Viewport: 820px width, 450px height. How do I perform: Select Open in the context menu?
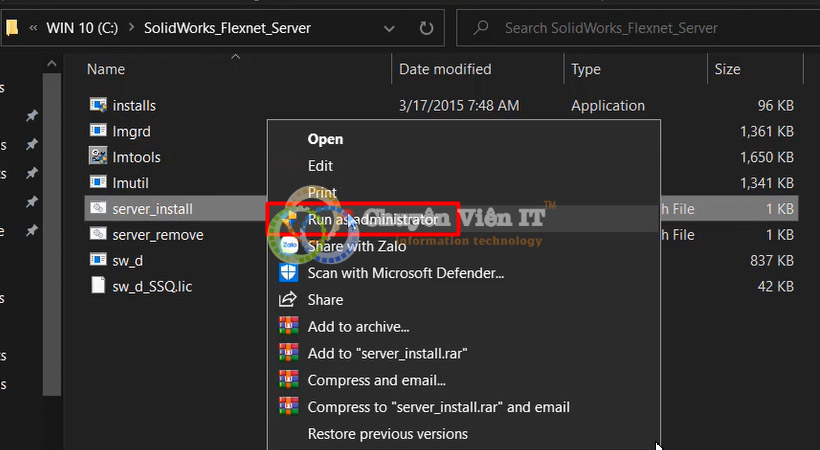[325, 139]
